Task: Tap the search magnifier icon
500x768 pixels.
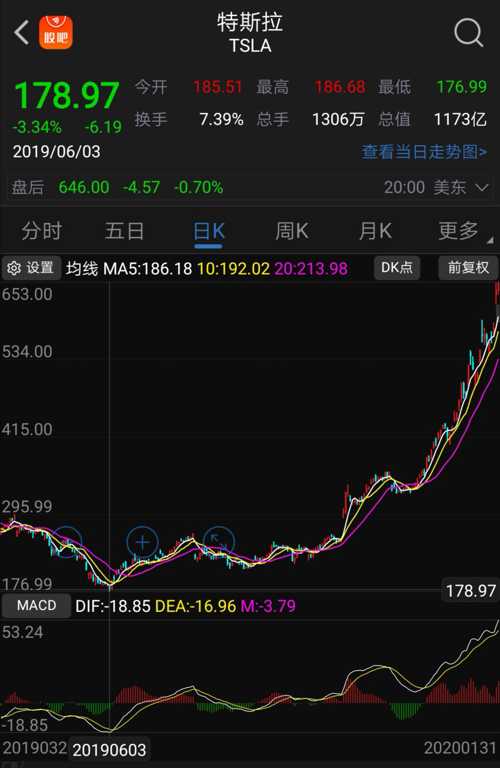Action: tap(469, 33)
